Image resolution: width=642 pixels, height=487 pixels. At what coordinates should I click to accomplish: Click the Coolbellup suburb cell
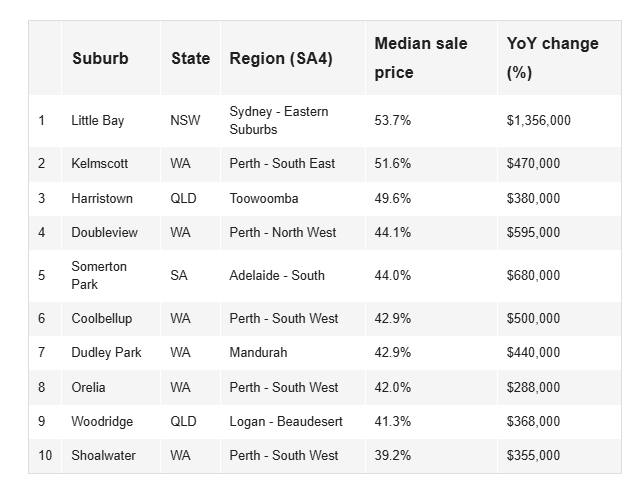[102, 318]
